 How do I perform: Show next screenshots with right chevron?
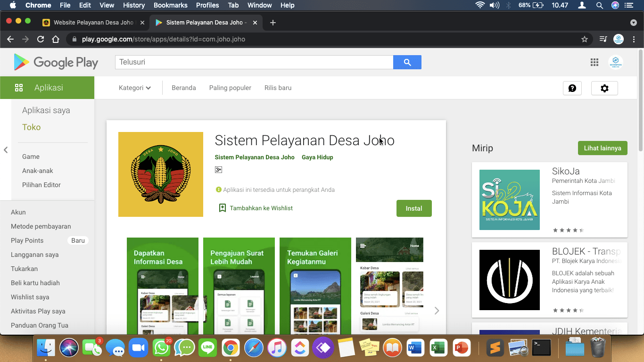coord(437,311)
